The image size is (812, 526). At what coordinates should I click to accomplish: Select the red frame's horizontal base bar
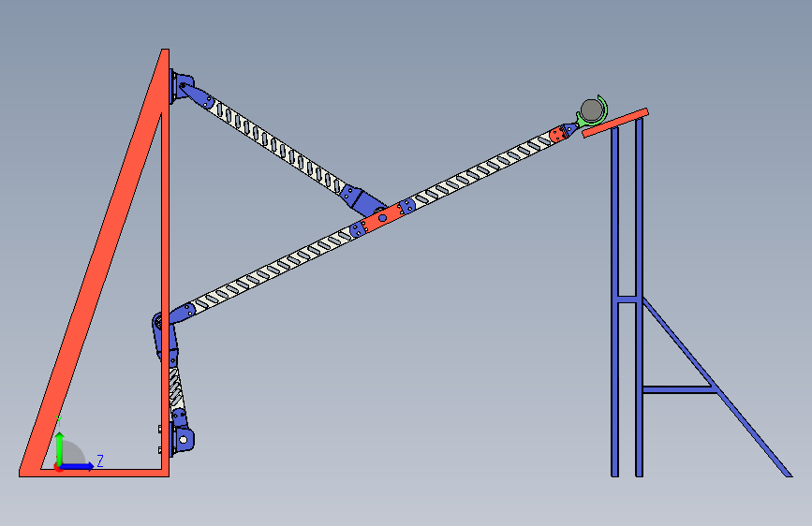(x=95, y=473)
